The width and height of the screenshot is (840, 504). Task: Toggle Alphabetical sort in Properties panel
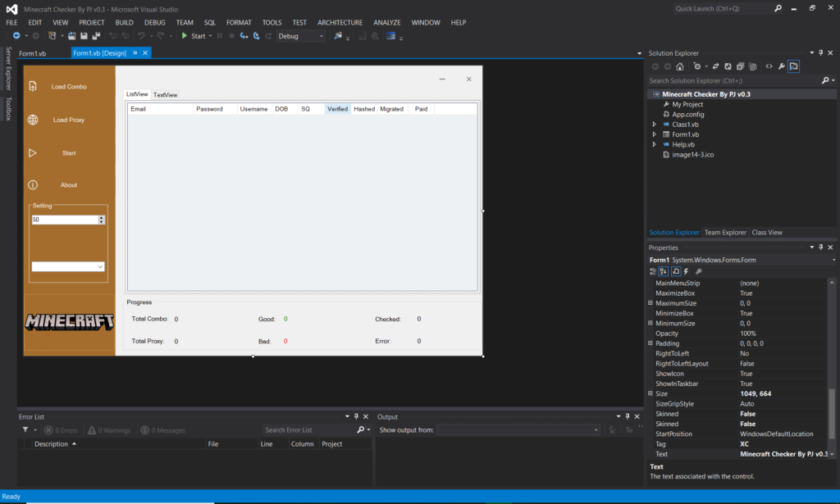pyautogui.click(x=663, y=271)
